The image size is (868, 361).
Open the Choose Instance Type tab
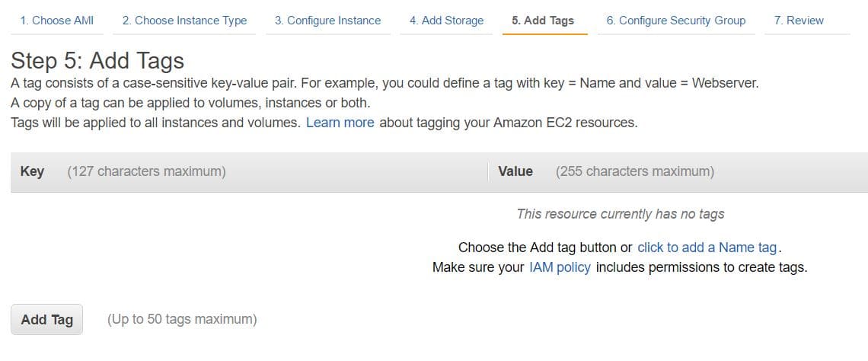[x=184, y=21]
